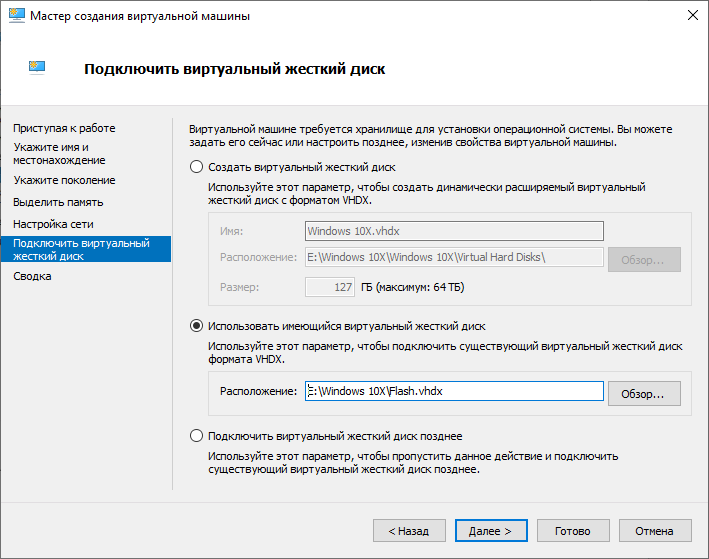Click the 'Готово' button
709x559 pixels.
(x=573, y=531)
